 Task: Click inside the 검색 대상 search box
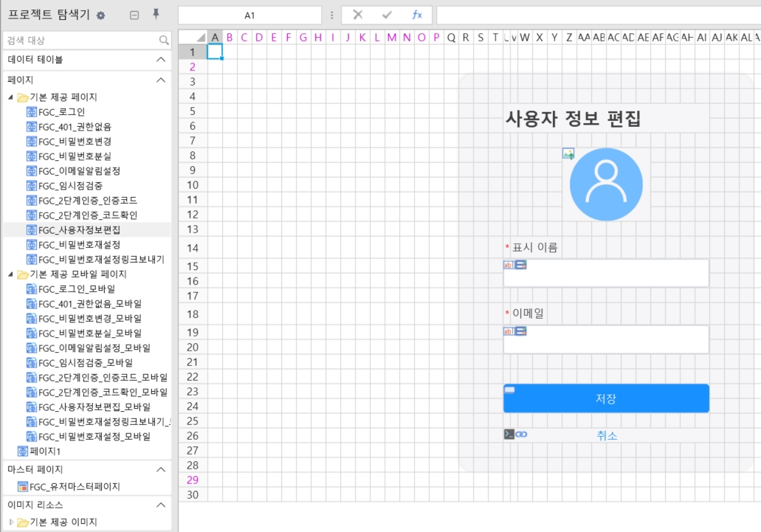point(81,41)
